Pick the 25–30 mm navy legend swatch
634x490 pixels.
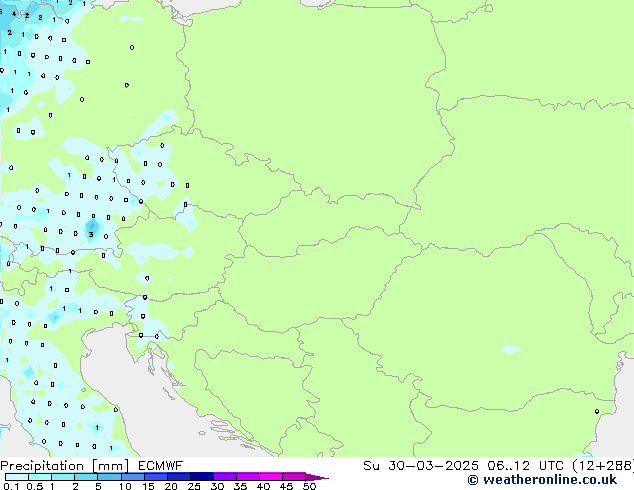coord(202,477)
